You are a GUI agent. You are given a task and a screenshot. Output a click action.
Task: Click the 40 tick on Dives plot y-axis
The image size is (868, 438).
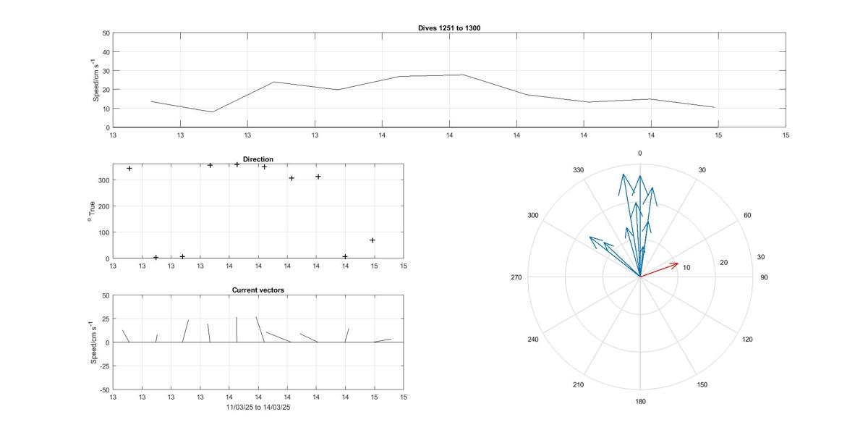pyautogui.click(x=106, y=52)
